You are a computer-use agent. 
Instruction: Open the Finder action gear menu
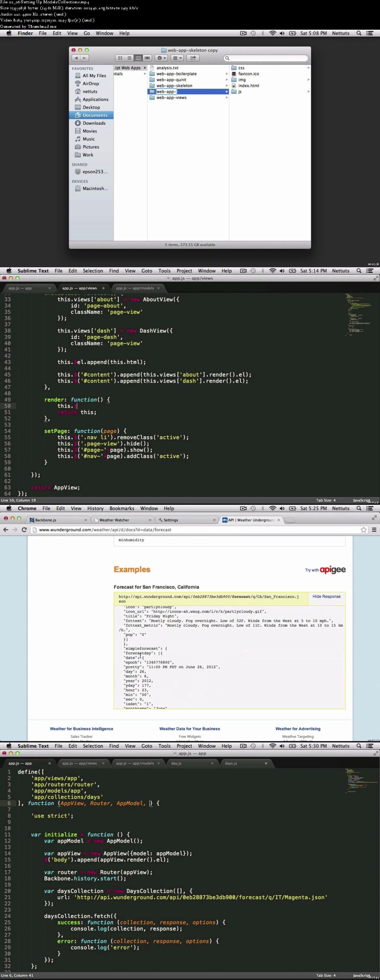pyautogui.click(x=161, y=58)
